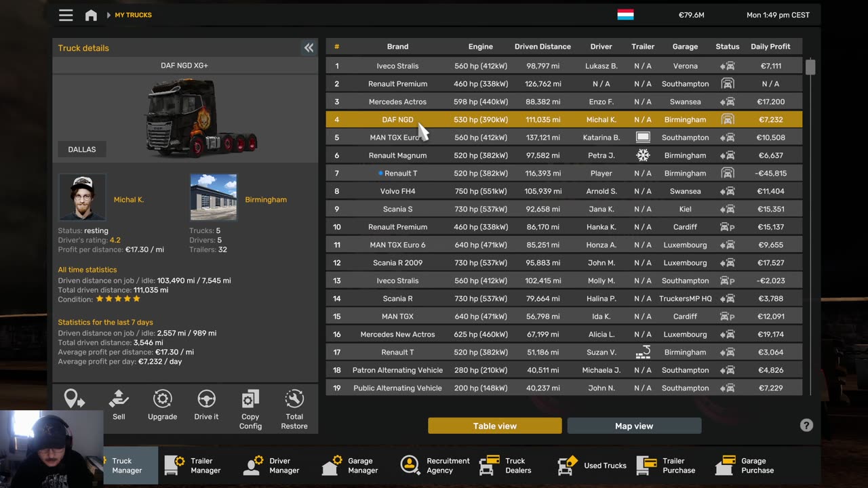
Task: Click the parked status icon in Hanka K. row
Action: (x=727, y=227)
